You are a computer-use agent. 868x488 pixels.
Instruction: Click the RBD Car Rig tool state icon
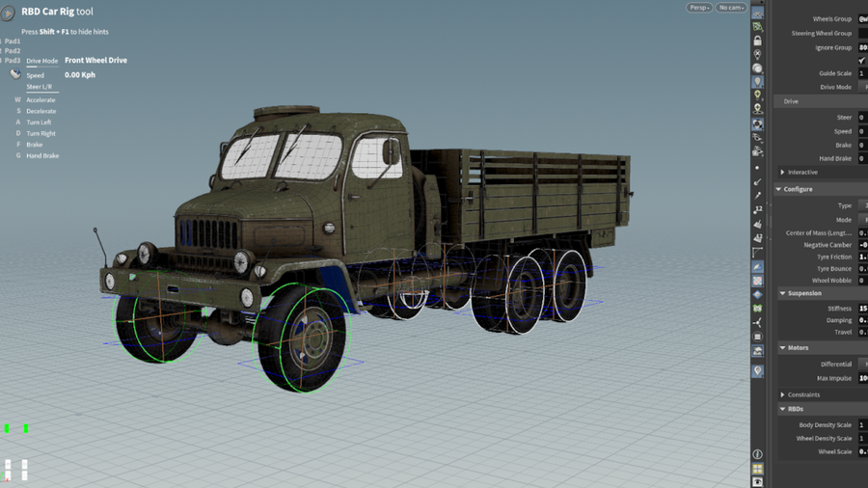[x=8, y=13]
